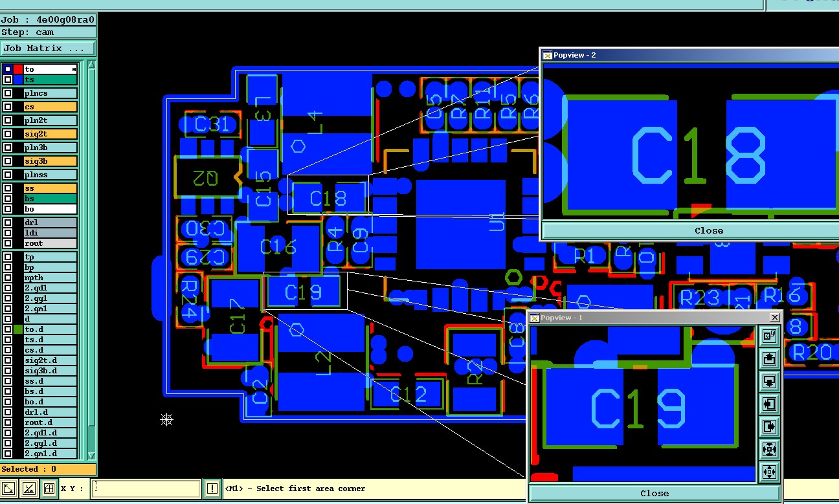Click the layer list scroll down arrow
The height and width of the screenshot is (504, 839).
(x=91, y=455)
